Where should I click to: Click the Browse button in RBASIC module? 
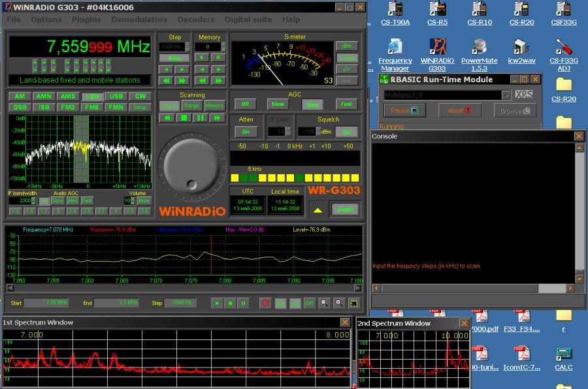(515, 110)
